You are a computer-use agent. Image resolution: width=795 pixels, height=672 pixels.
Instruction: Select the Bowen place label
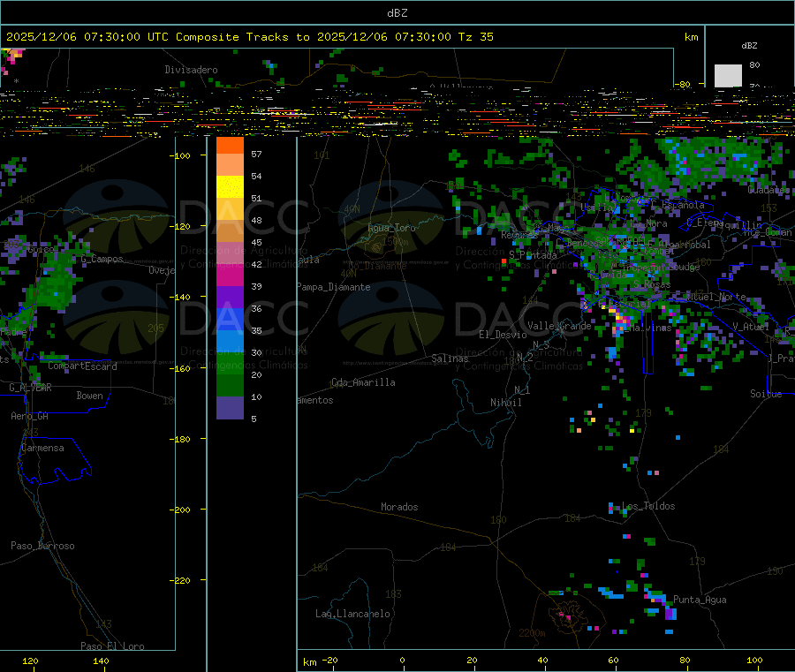click(90, 396)
